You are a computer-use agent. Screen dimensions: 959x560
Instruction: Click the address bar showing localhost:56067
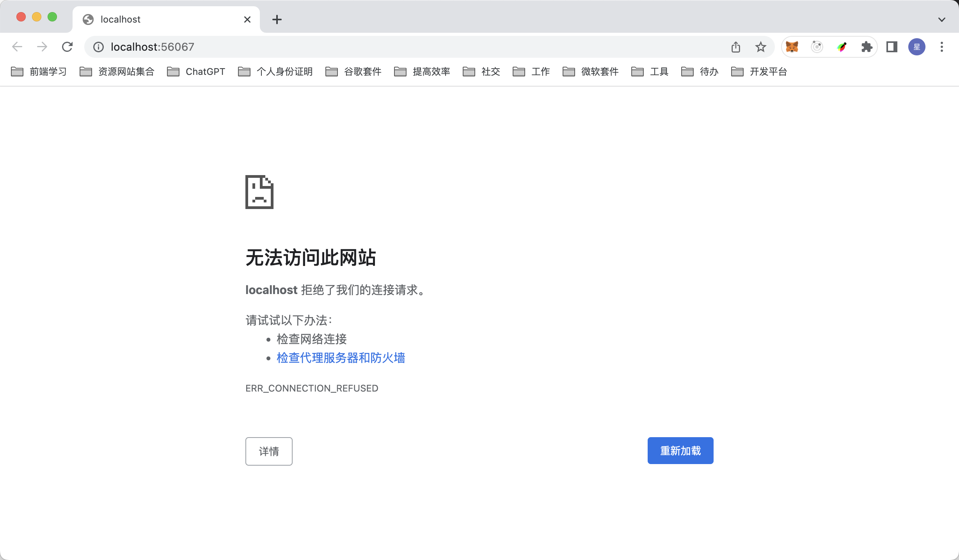pyautogui.click(x=152, y=47)
